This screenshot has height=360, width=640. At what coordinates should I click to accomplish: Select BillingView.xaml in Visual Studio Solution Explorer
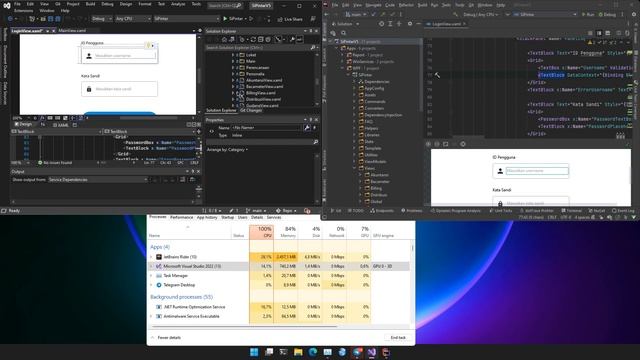point(260,93)
